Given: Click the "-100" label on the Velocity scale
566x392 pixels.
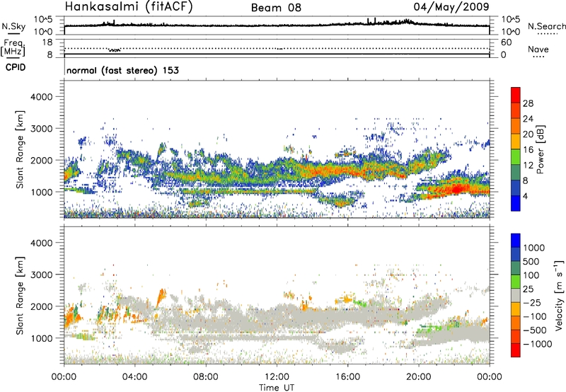Looking at the screenshot, I should (535, 316).
